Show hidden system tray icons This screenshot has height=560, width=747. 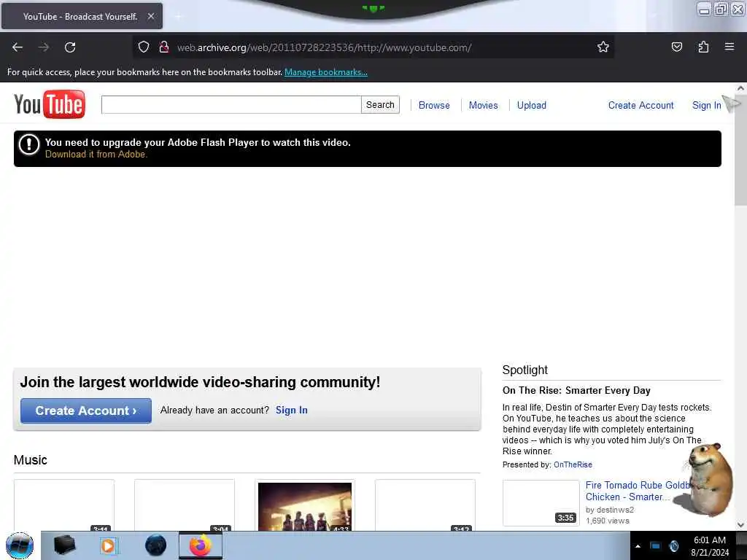(638, 546)
